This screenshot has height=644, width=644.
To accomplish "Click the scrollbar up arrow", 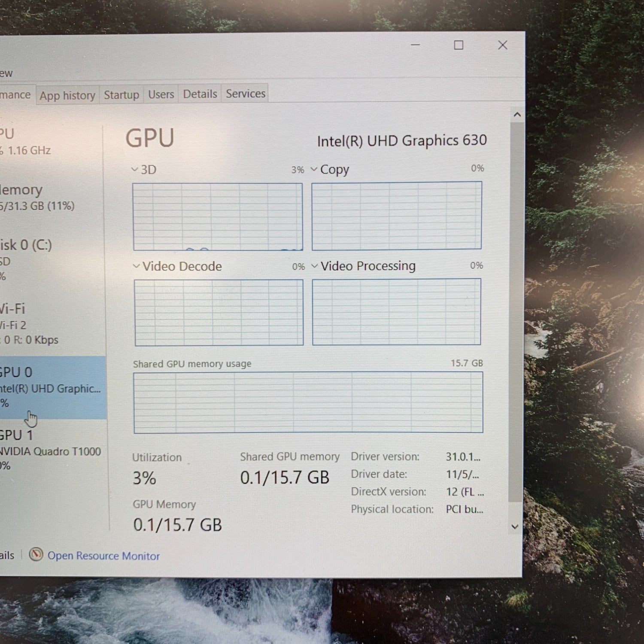I will point(517,115).
